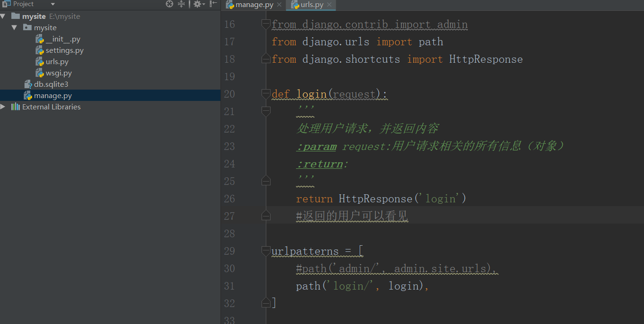Image resolution: width=644 pixels, height=324 pixels.
Task: Click the 'login' function name in def
Action: tap(312, 94)
